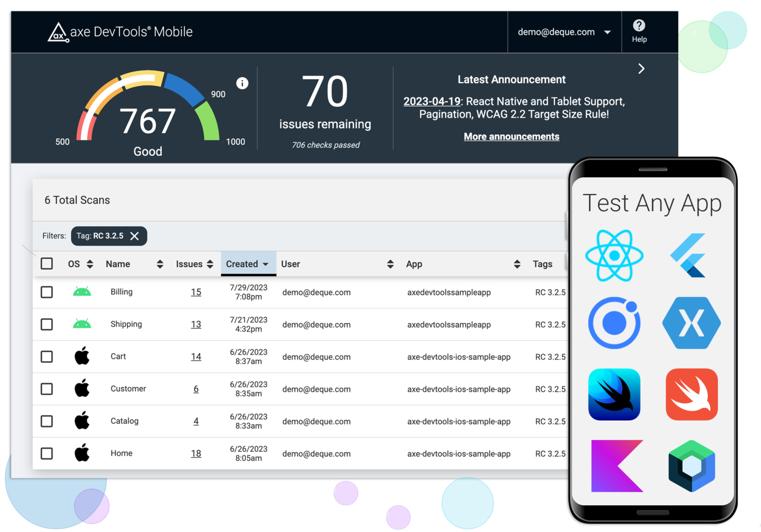
Task: Open the 18 issues link for Home
Action: (196, 454)
